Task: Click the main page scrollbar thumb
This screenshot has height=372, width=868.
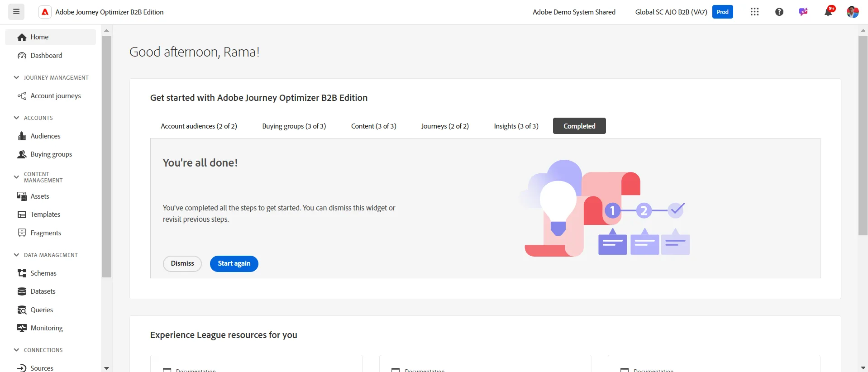Action: coord(863,135)
